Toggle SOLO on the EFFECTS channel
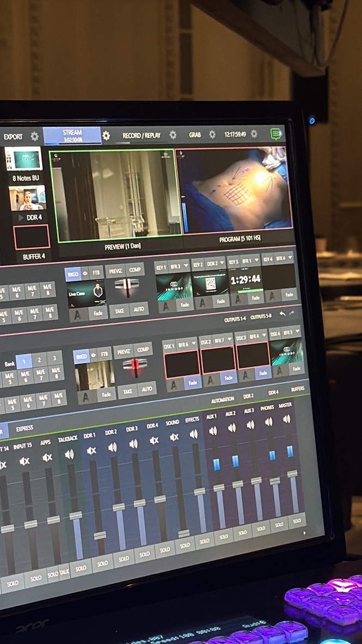This screenshot has width=362, height=644. pos(204,541)
